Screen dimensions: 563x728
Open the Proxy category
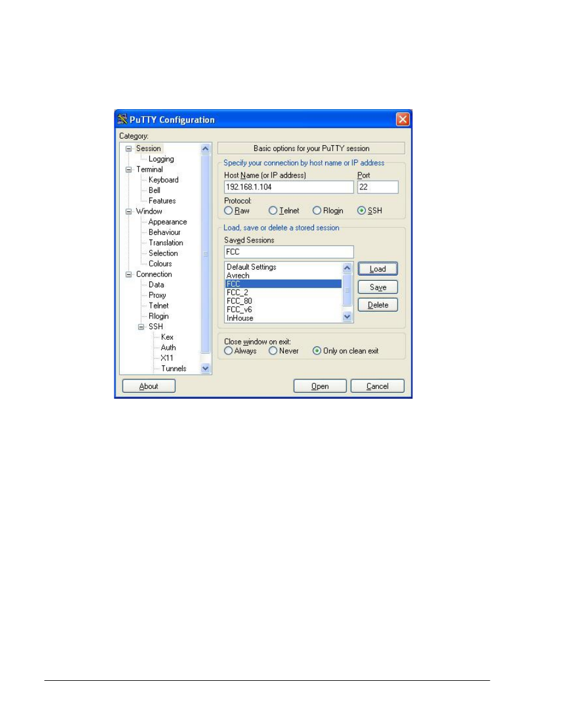[157, 296]
